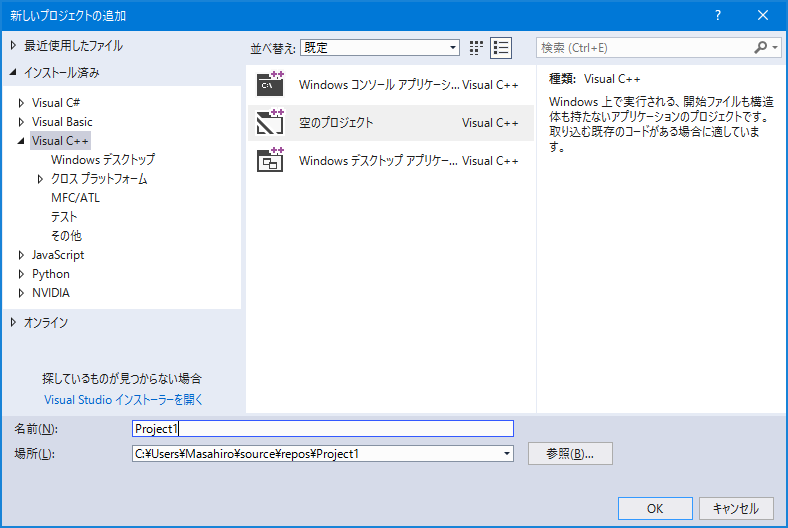Select その他 category
Screen dimensions: 788x528
tap(66, 236)
